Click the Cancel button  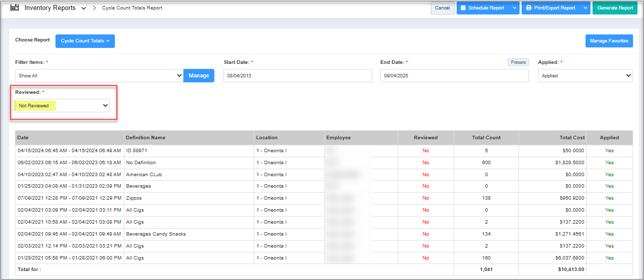coord(442,8)
